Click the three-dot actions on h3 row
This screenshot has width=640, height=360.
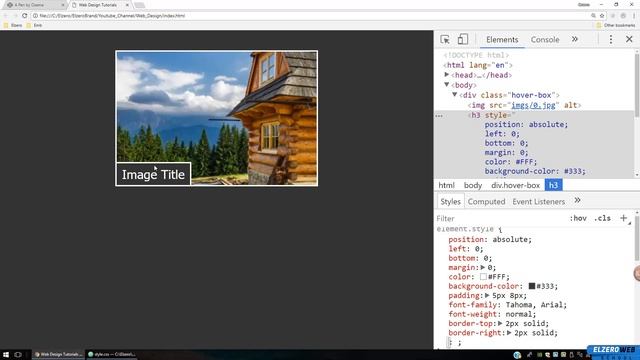pyautogui.click(x=439, y=116)
